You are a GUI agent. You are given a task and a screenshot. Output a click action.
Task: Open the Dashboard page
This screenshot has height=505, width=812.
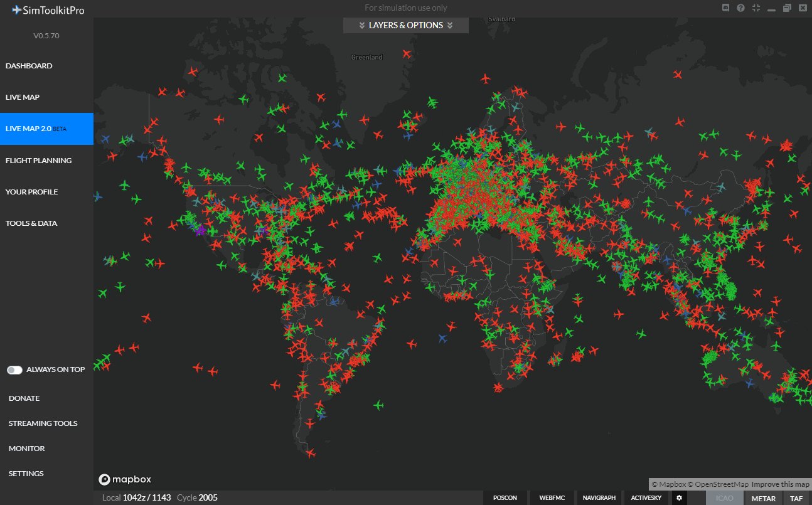(29, 66)
